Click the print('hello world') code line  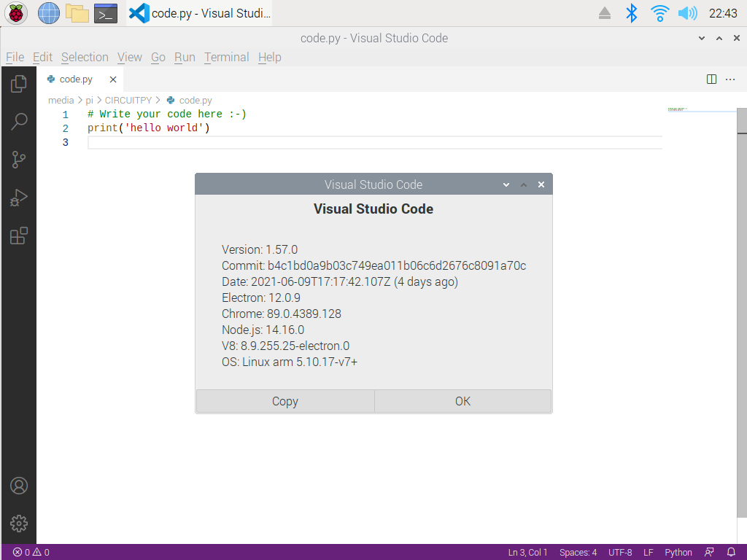(x=149, y=128)
